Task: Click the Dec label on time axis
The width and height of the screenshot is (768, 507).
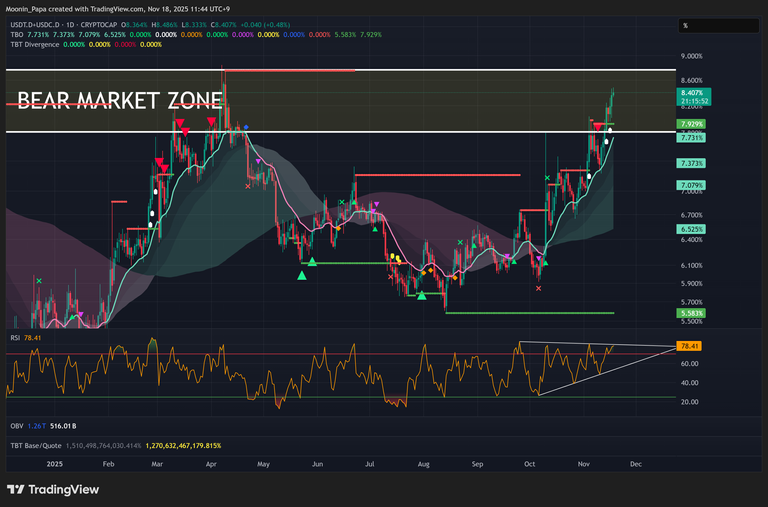Action: pos(636,464)
